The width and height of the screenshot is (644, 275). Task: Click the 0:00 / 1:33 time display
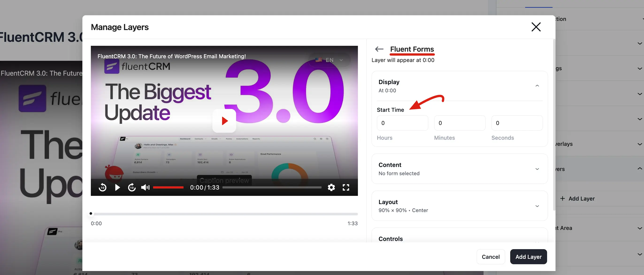pos(204,187)
